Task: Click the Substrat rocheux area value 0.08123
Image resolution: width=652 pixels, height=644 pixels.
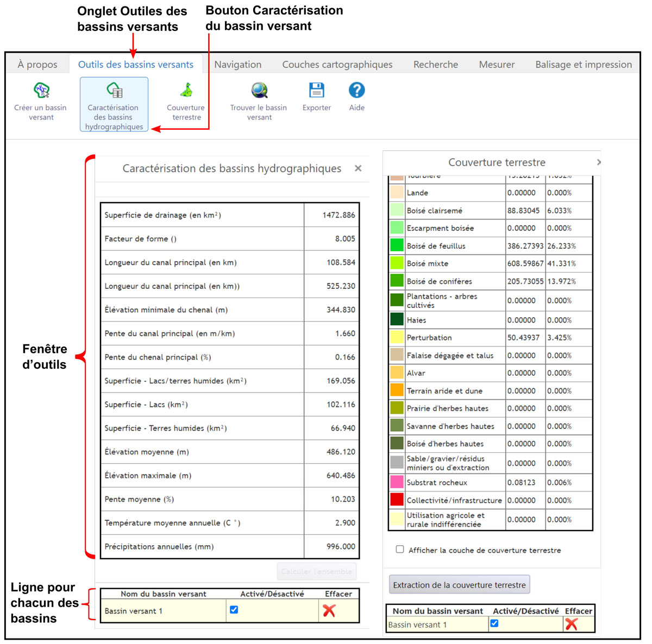Action: [x=521, y=483]
